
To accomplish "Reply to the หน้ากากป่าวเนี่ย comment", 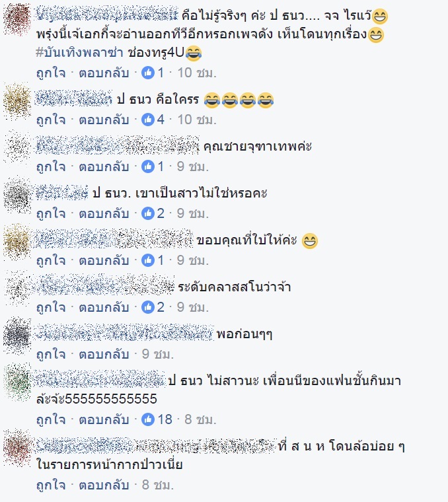I will tap(104, 485).
